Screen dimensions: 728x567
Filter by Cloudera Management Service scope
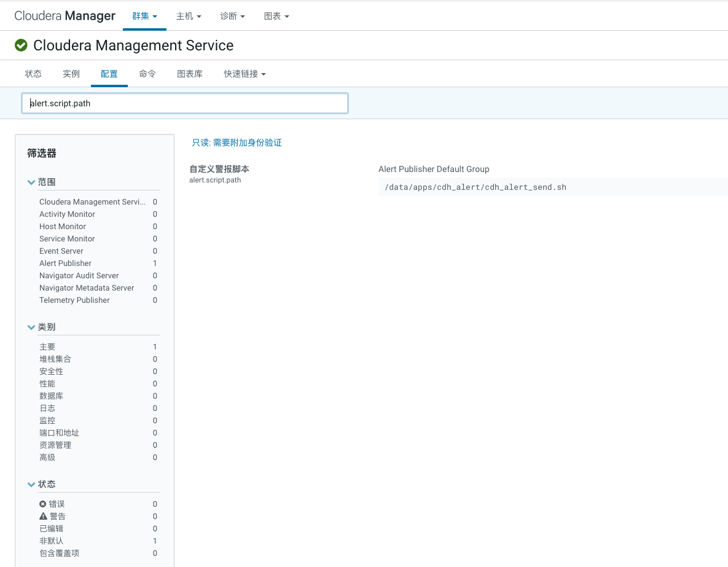(98, 201)
